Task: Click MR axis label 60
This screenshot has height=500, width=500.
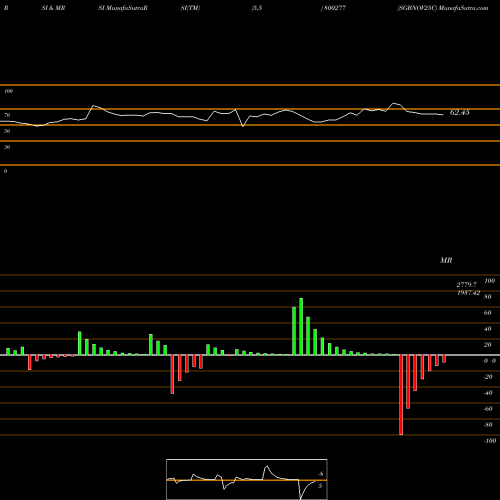Action: click(x=487, y=313)
